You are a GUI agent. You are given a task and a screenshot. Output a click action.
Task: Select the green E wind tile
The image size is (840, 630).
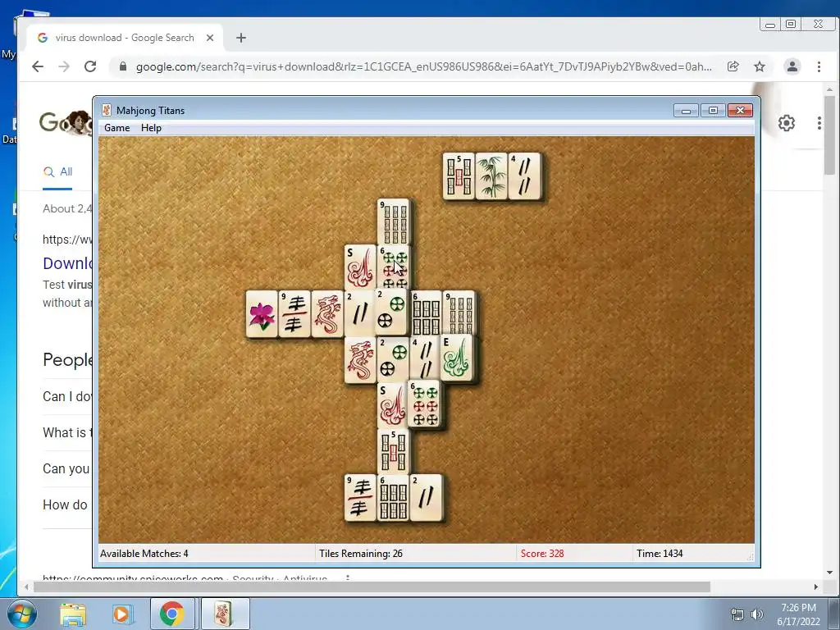[x=457, y=358]
